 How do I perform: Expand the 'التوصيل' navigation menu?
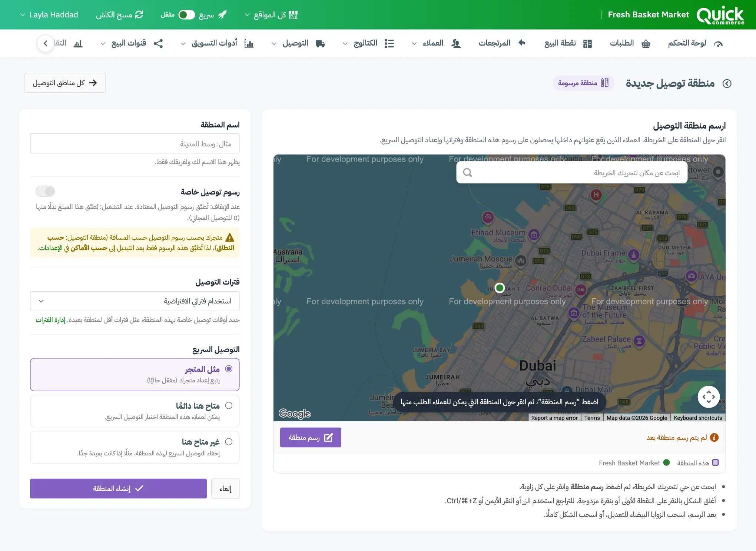[x=298, y=44]
